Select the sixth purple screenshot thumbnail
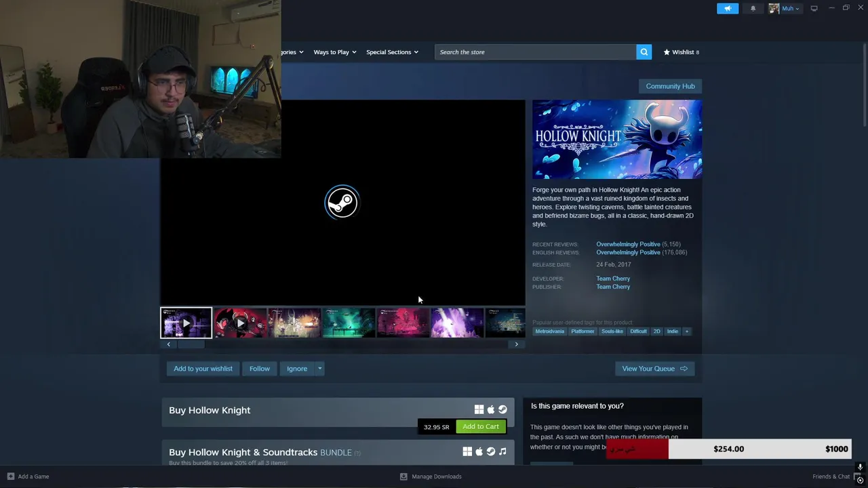Image resolution: width=868 pixels, height=488 pixels. click(457, 323)
